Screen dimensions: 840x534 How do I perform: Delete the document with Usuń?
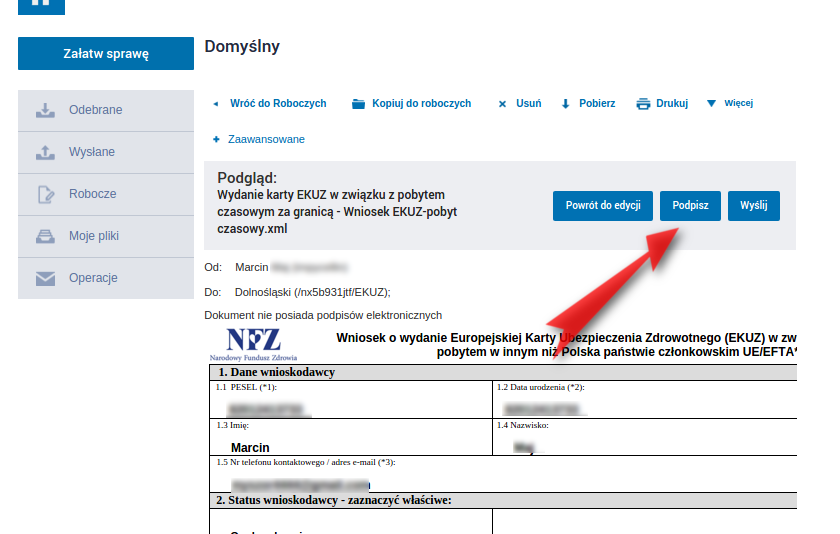point(529,103)
